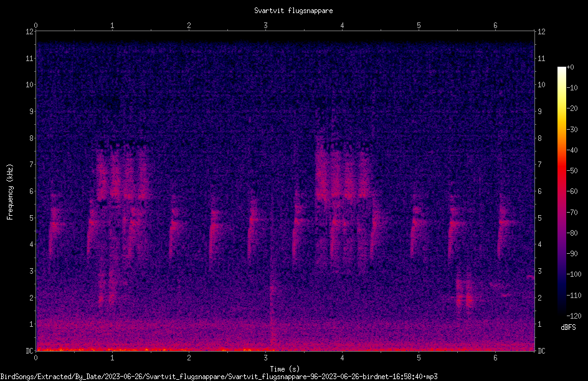Click the '-80' color scale value
Image resolution: width=588 pixels, height=381 pixels.
pos(572,233)
